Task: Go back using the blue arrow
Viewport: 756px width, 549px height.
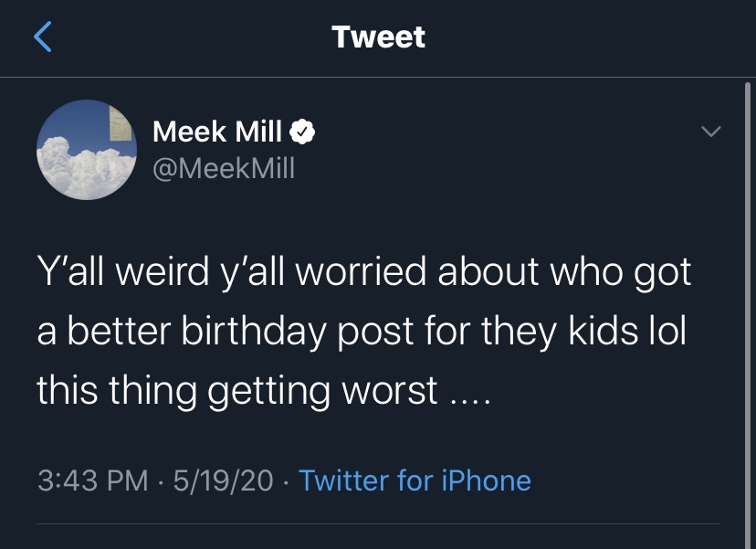Action: click(x=43, y=37)
